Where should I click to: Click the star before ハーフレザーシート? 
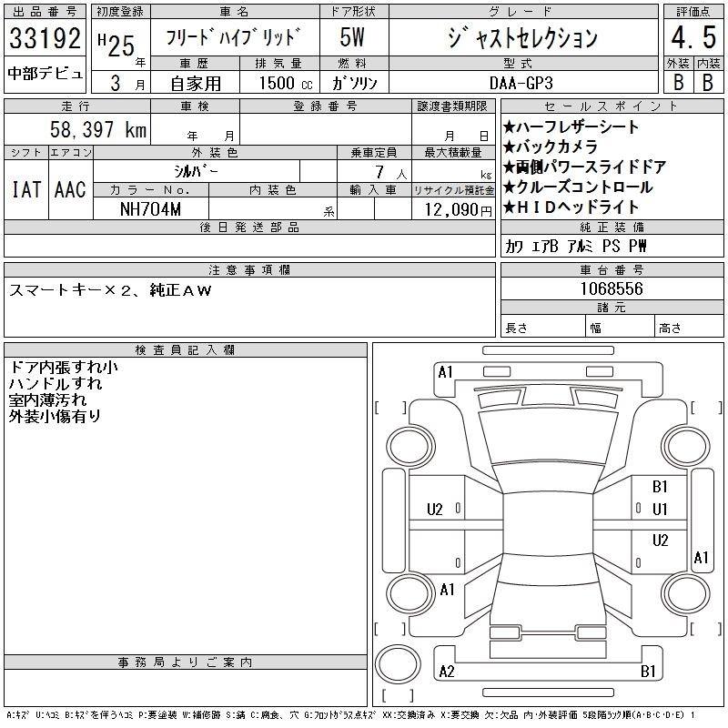click(510, 127)
